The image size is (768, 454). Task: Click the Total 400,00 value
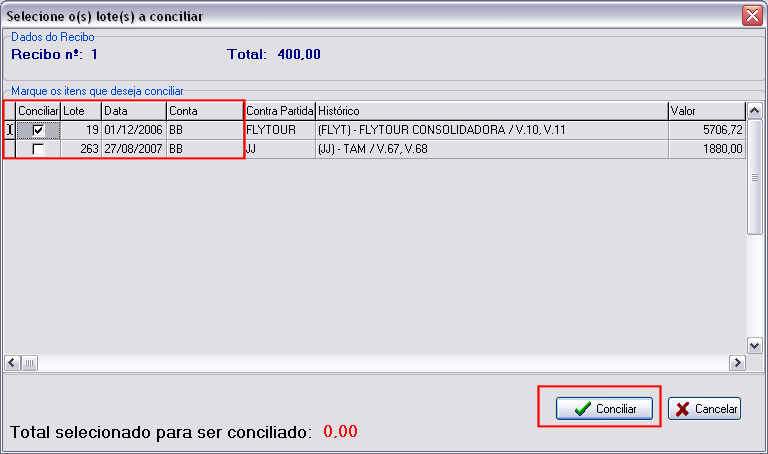coord(299,54)
